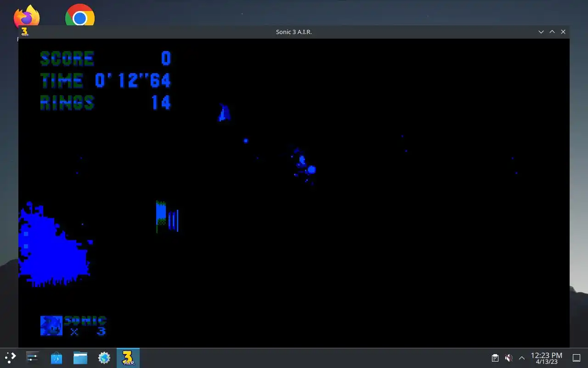588x368 pixels.
Task: Click the blue triangular sprite near the top
Action: coord(224,113)
